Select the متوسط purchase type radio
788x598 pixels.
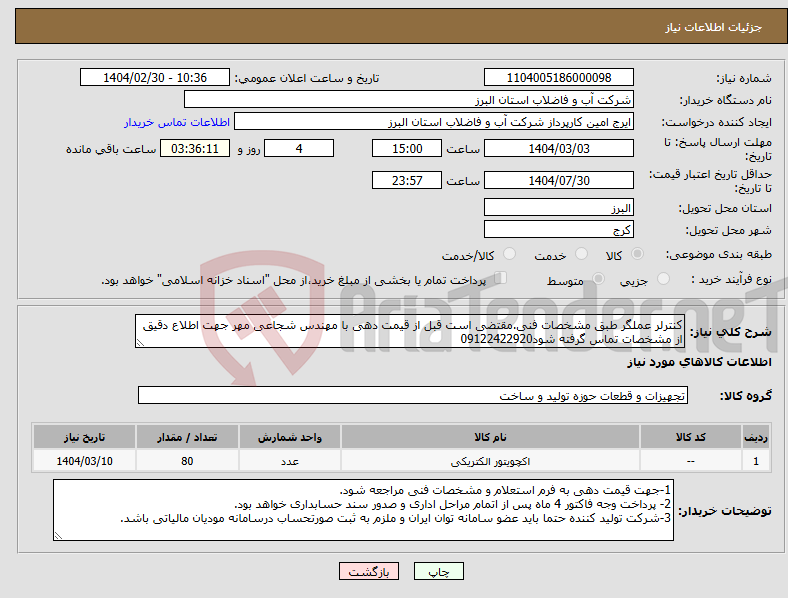pos(598,278)
